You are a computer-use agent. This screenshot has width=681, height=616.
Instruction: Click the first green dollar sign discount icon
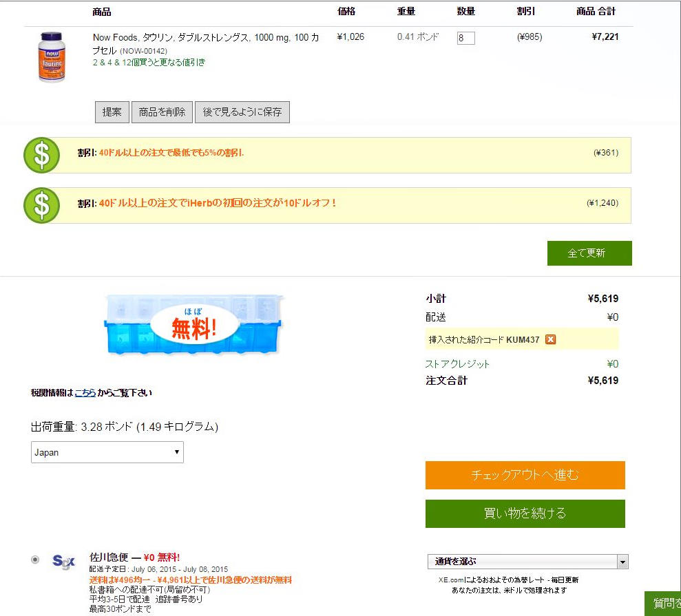[41, 155]
